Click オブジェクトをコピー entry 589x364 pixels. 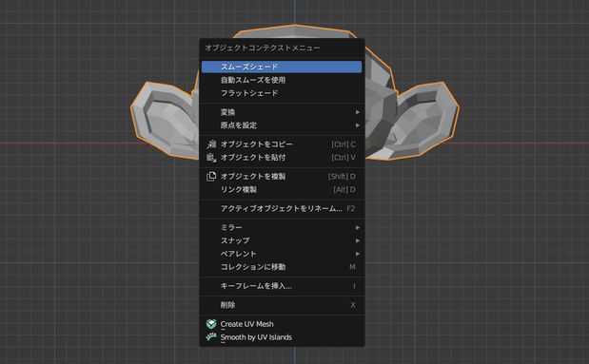point(282,144)
